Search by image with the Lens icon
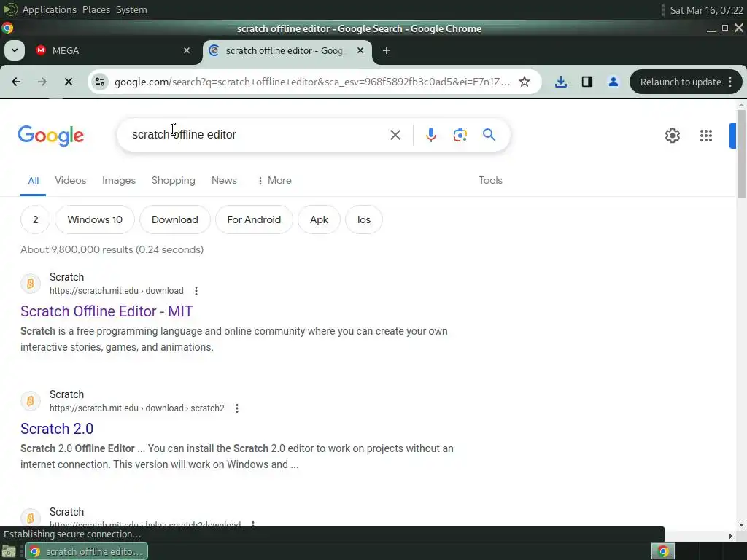The height and width of the screenshot is (560, 747). (460, 135)
